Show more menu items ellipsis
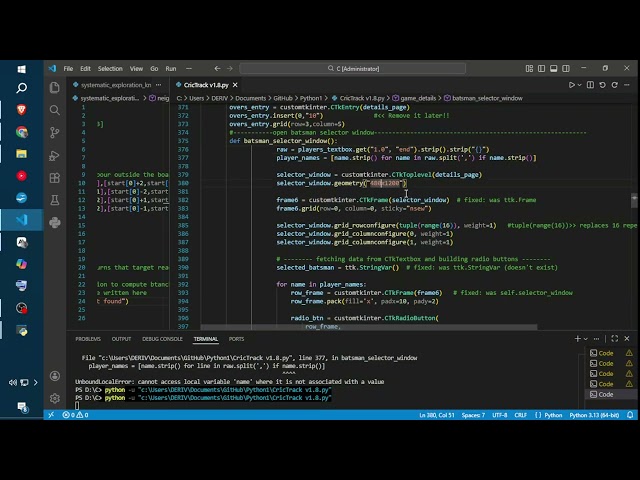Image resolution: width=640 pixels, height=480 pixels. click(x=189, y=69)
